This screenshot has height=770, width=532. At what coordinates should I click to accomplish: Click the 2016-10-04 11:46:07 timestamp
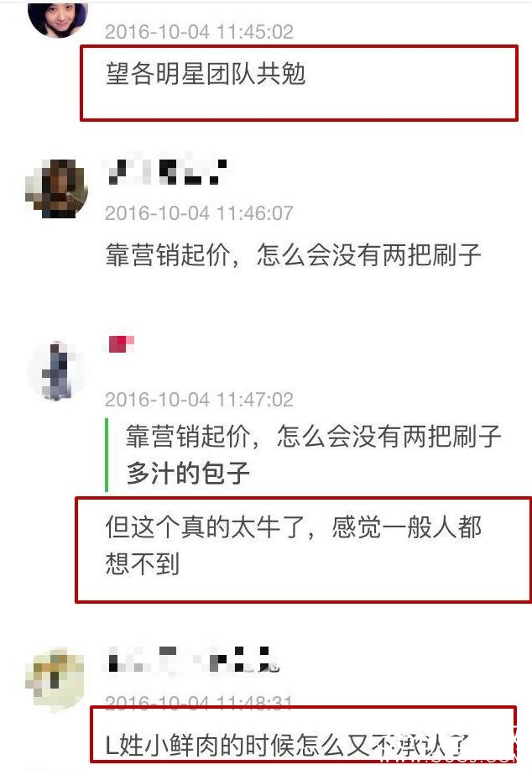tap(199, 213)
